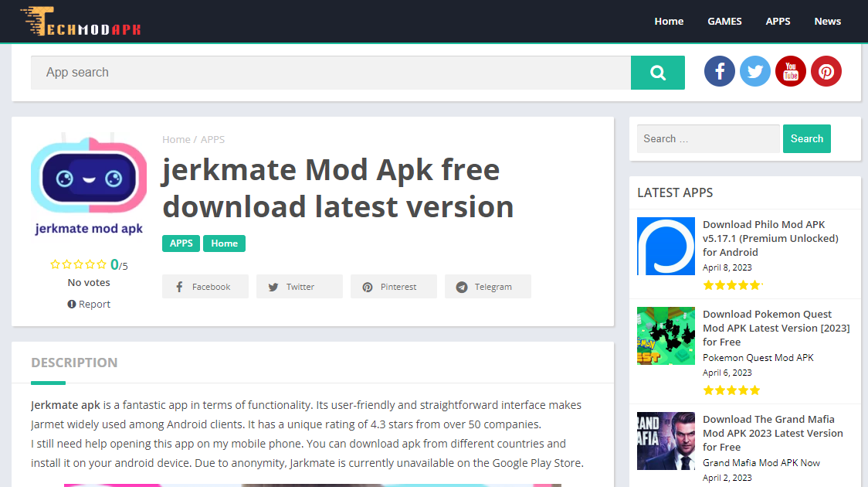Click 'Pokemon Quest Mod APK' subtitle text

[x=758, y=358]
